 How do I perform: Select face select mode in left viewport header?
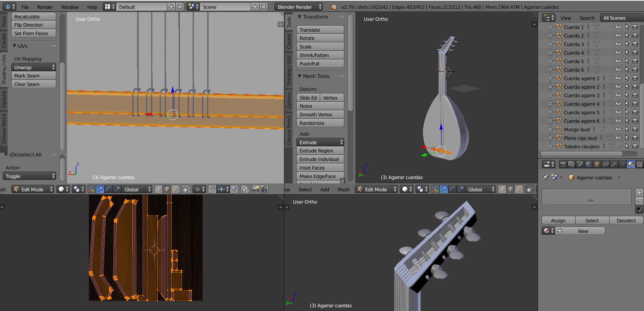[x=175, y=189]
